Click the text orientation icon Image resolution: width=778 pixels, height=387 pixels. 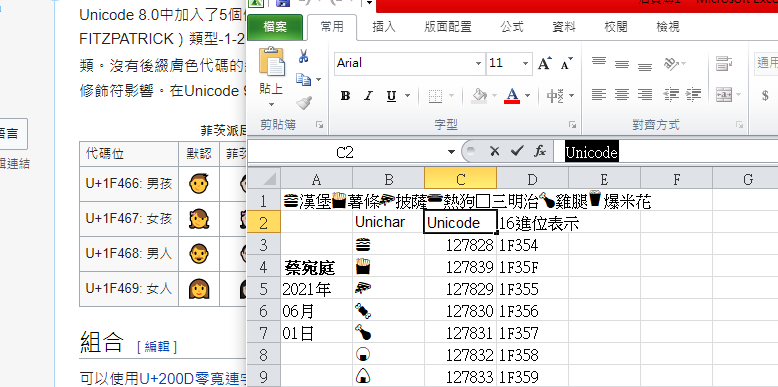pos(671,64)
